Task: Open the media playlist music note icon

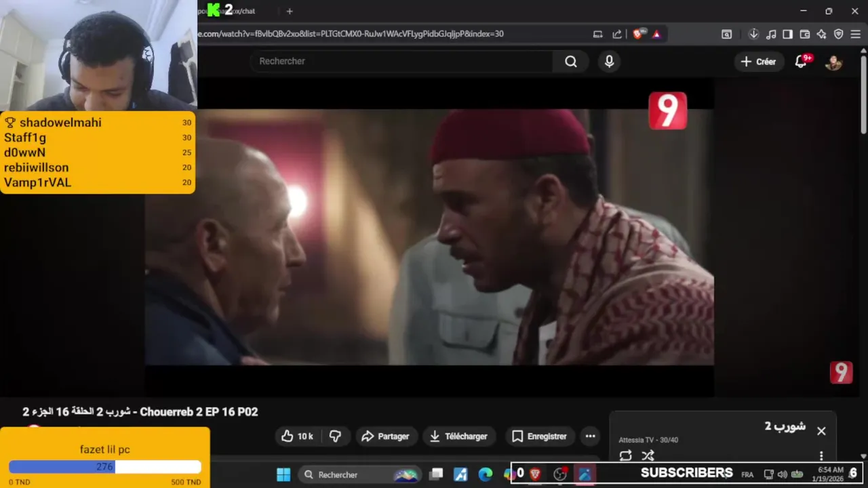Action: (x=770, y=34)
